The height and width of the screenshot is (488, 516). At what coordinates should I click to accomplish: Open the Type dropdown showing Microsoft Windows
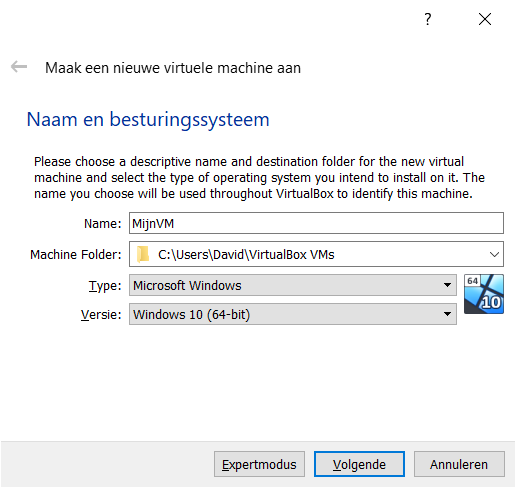tap(293, 285)
